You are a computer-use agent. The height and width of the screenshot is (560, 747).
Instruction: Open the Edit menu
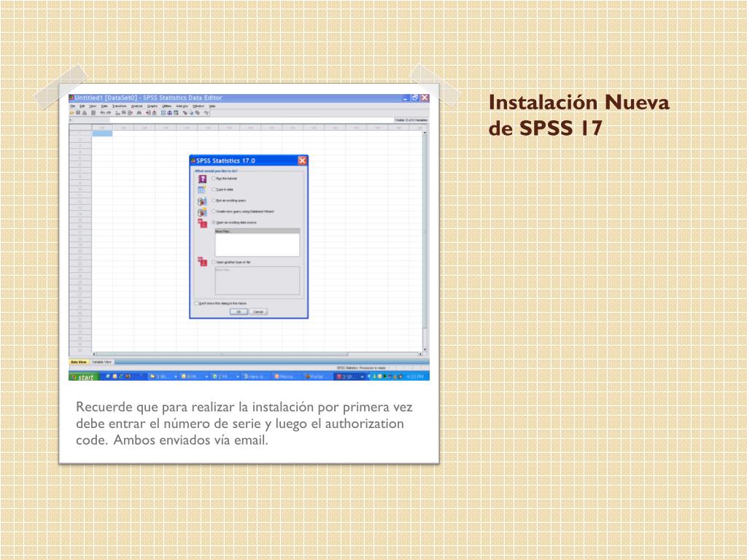82,106
